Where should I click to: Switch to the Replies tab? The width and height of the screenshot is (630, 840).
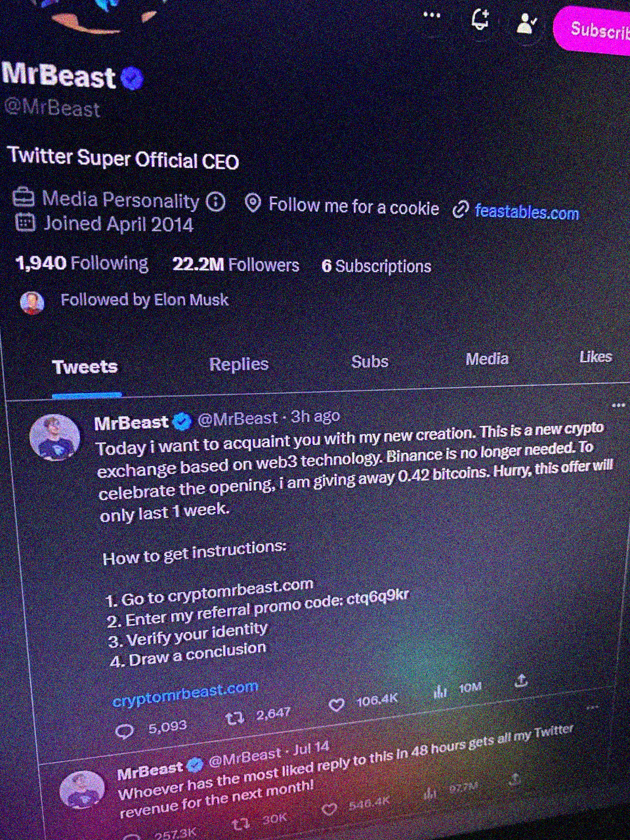click(239, 364)
